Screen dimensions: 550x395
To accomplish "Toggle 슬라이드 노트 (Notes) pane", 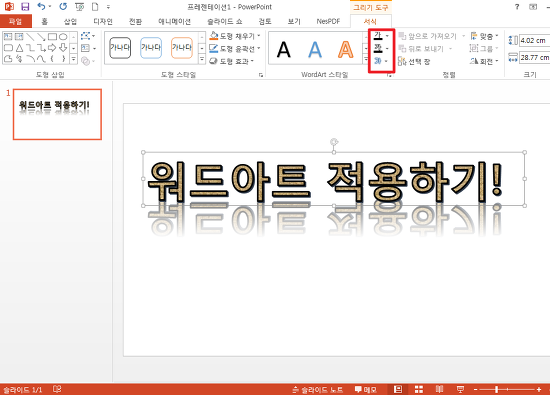I will 317,390.
